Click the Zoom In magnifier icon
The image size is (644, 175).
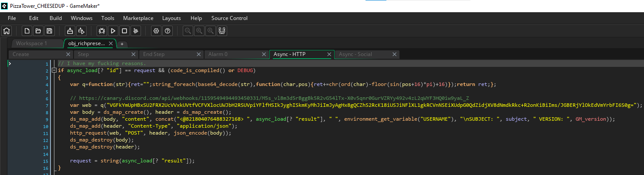coord(211,31)
